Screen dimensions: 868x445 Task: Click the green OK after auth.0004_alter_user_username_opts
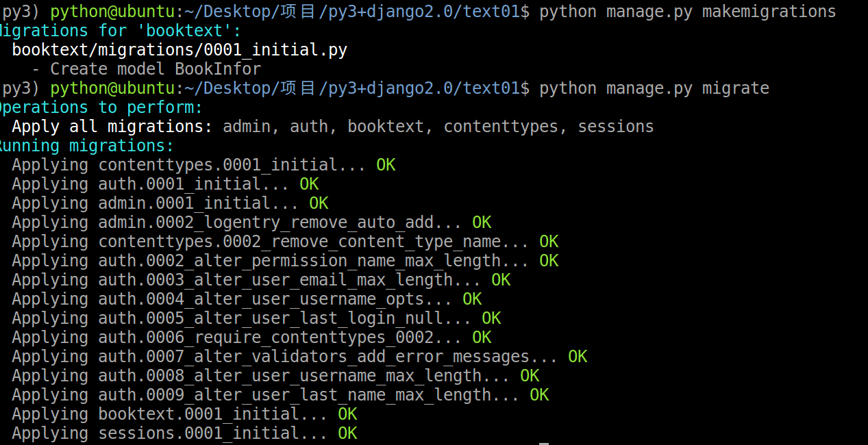(x=473, y=299)
